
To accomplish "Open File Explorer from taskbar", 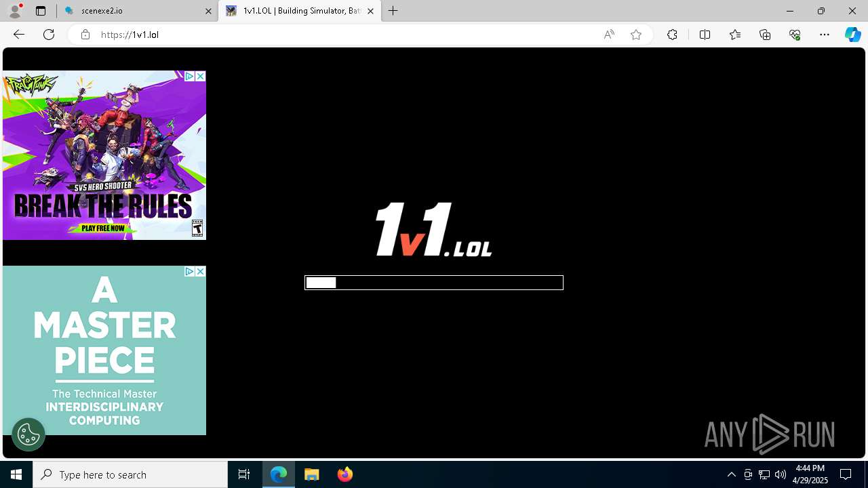I will [312, 474].
